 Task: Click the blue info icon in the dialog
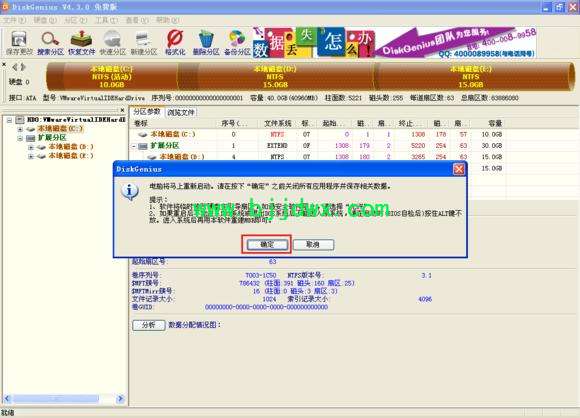pos(130,192)
